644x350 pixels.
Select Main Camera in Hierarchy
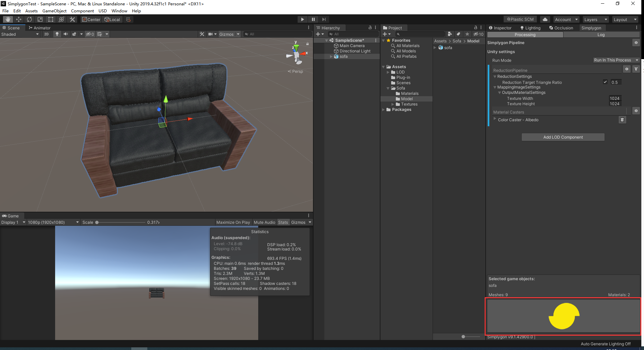(352, 46)
